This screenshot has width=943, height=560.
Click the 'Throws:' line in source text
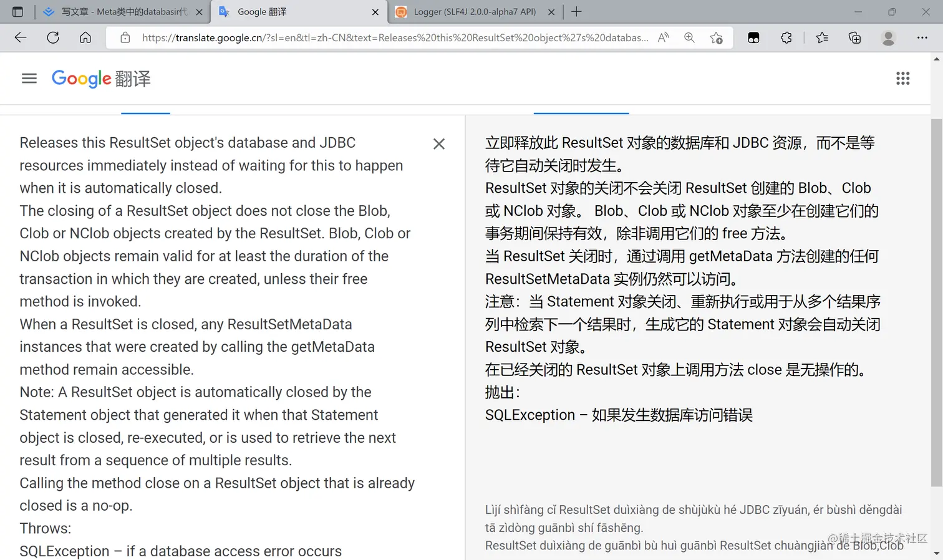pos(46,529)
